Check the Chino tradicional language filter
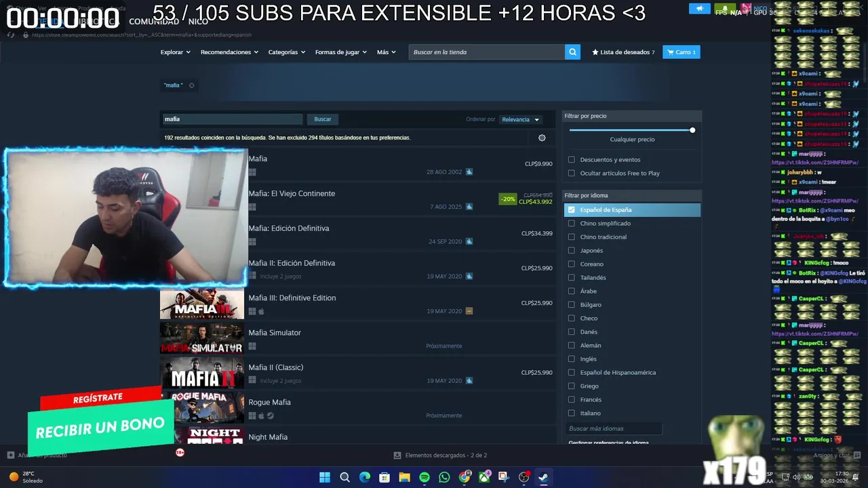The width and height of the screenshot is (868, 488). point(571,237)
